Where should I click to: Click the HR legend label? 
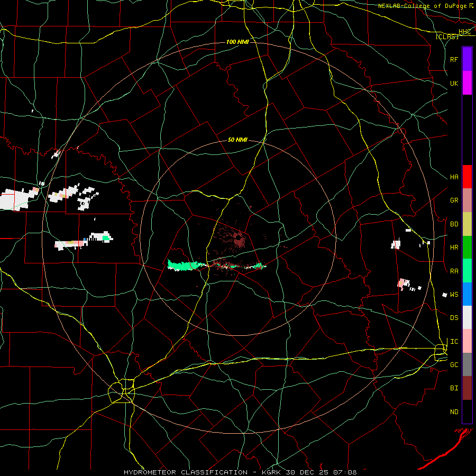pos(454,248)
